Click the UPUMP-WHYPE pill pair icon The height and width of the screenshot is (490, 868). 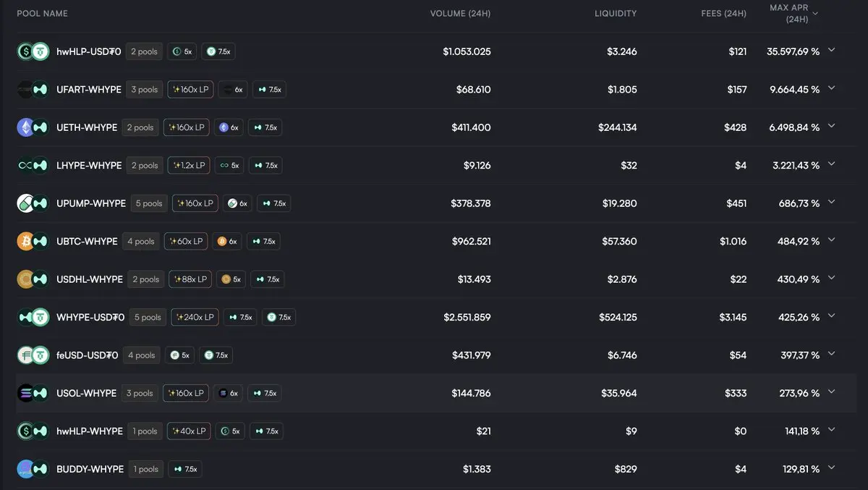(x=33, y=203)
